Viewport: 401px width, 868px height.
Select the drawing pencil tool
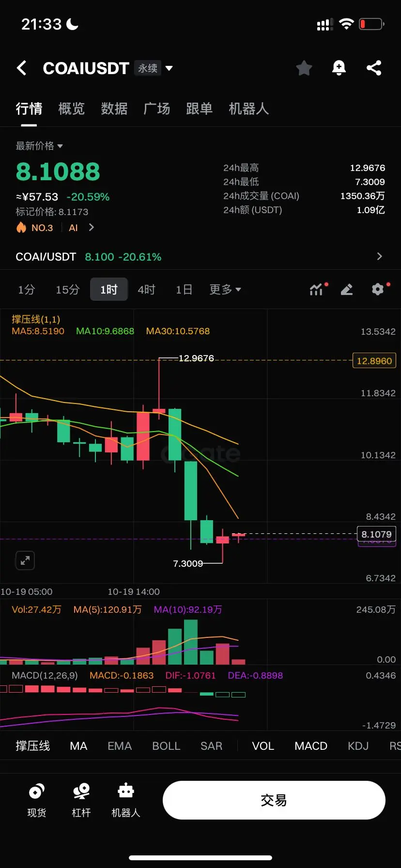[x=347, y=289]
